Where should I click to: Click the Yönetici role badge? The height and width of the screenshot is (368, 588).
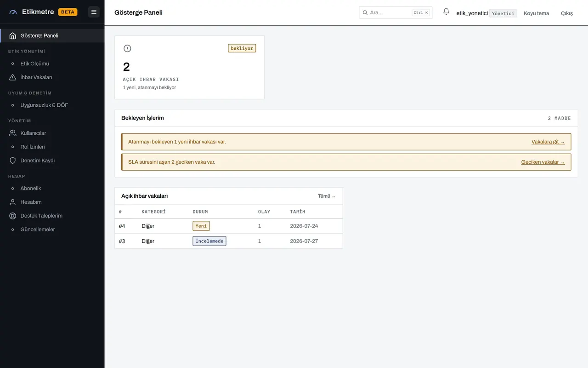(x=503, y=13)
